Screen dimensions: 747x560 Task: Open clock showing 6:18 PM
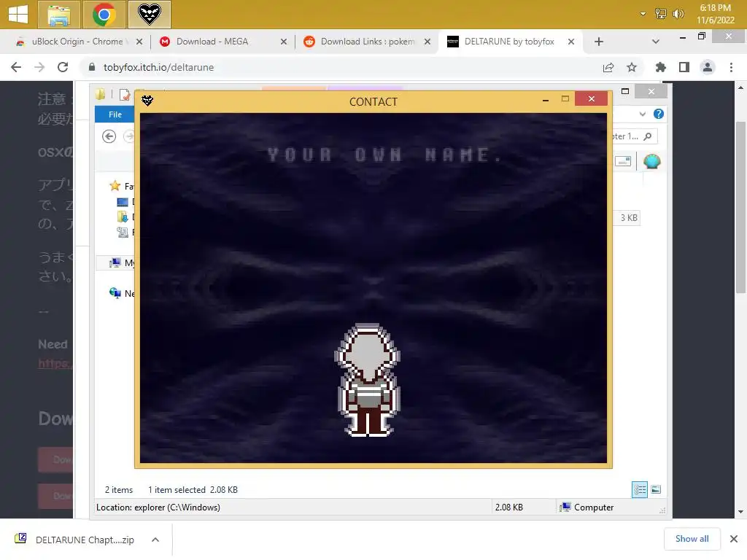[715, 14]
